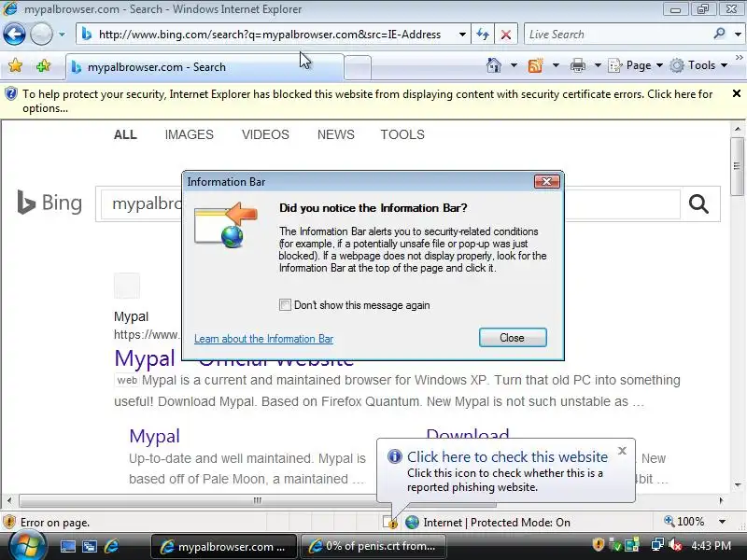The height and width of the screenshot is (560, 747).
Task: Expand the zoom level dropdown arrow
Action: click(x=722, y=522)
